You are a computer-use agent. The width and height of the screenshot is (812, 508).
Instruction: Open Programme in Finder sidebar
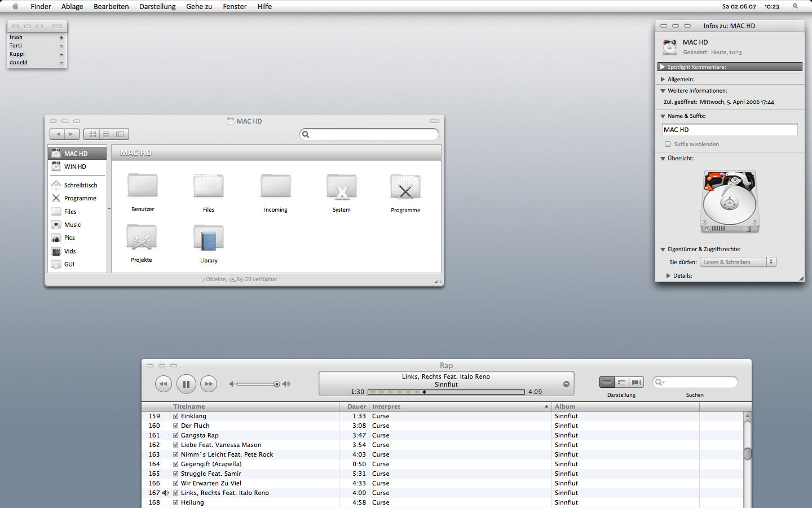77,198
